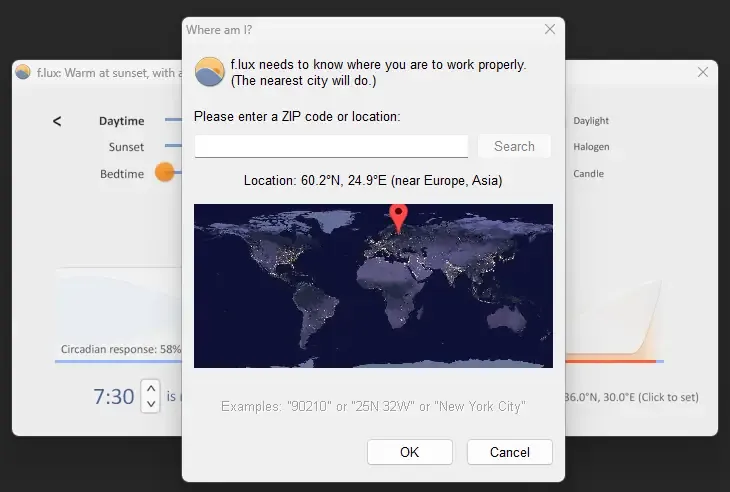730x492 pixels.
Task: Click the Examples hint text
Action: click(373, 406)
